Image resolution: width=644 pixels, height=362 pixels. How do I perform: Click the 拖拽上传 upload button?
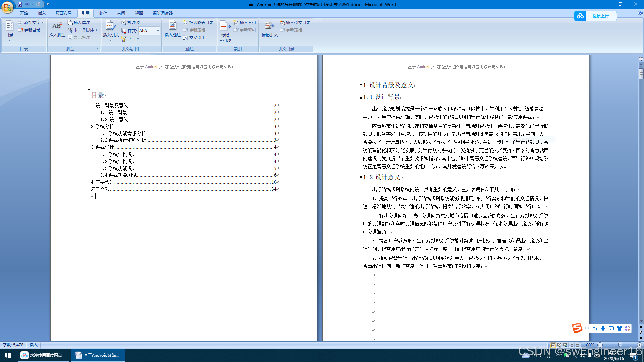click(600, 16)
